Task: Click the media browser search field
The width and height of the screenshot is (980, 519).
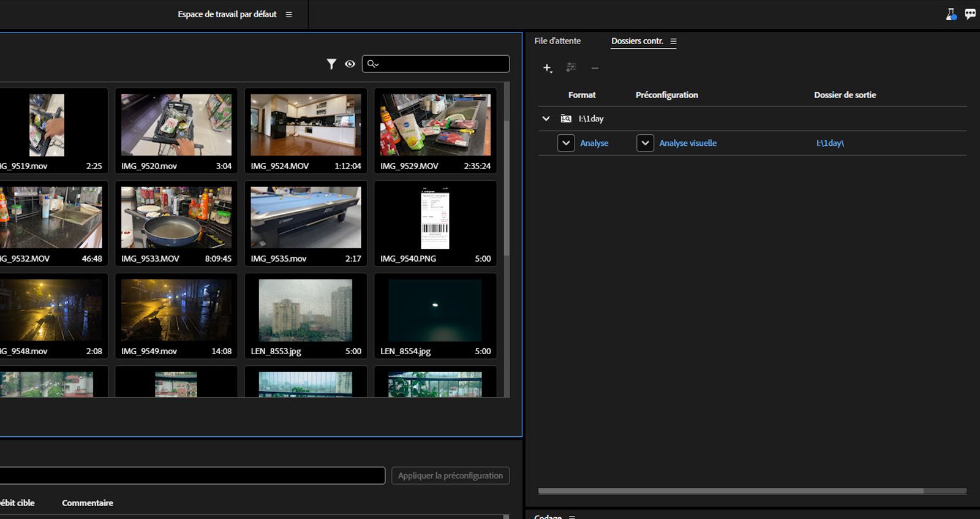Action: tap(442, 64)
